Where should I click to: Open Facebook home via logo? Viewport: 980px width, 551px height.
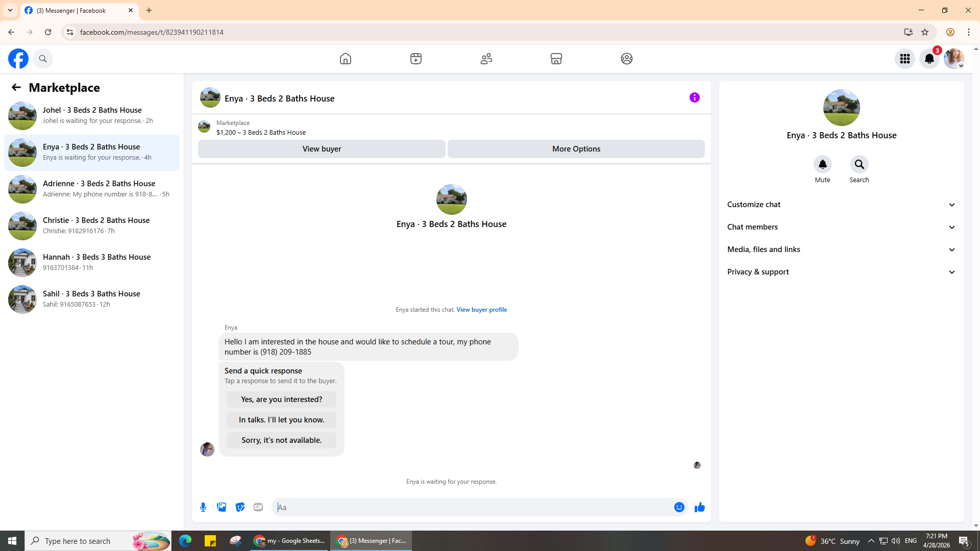pos(18,59)
